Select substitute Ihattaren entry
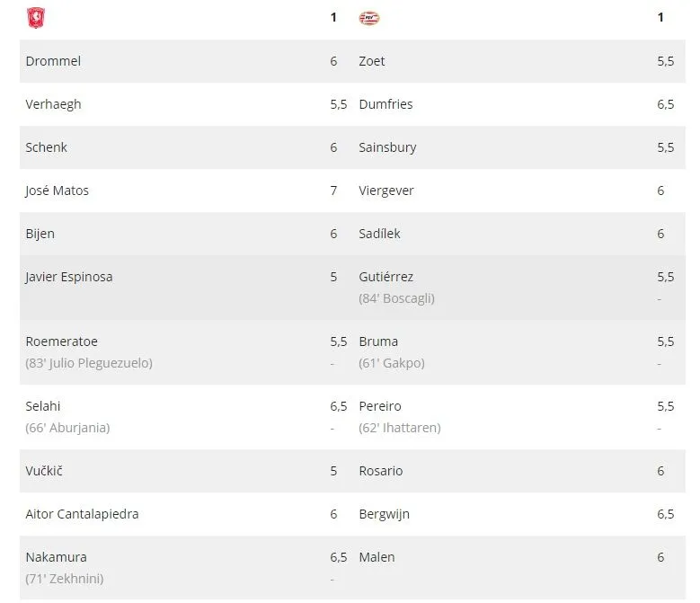This screenshot has width=700, height=603. 399,428
